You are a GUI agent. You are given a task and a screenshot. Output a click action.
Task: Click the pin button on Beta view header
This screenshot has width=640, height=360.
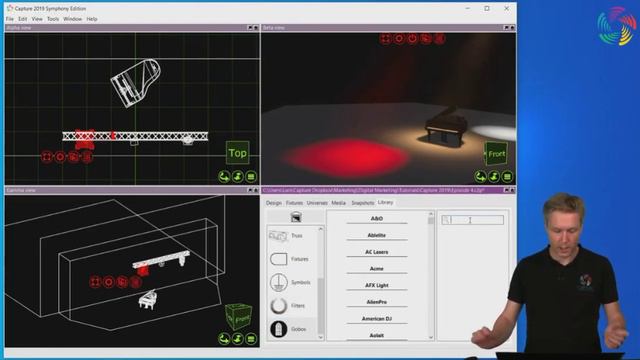click(x=507, y=28)
